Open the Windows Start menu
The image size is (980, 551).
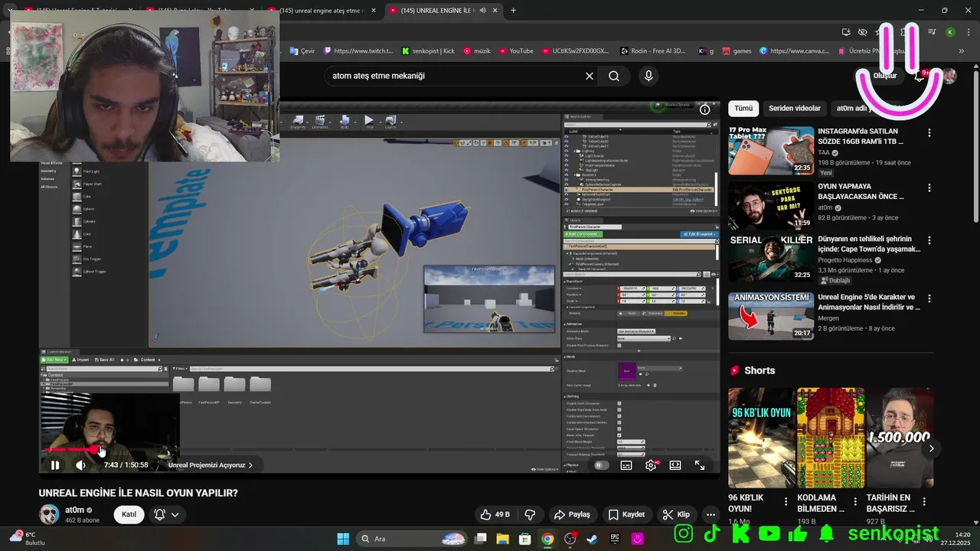point(343,539)
